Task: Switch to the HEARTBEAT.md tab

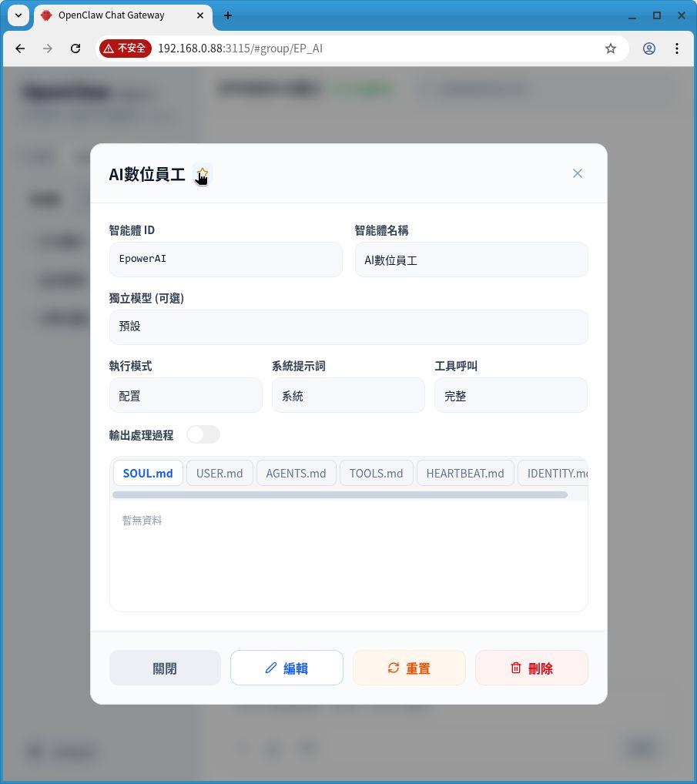Action: tap(465, 473)
